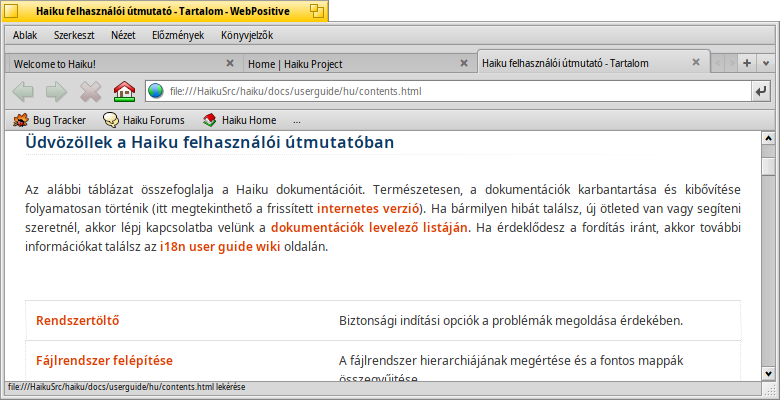
Task: Close the Home | Haiku Project tab
Action: click(x=464, y=63)
